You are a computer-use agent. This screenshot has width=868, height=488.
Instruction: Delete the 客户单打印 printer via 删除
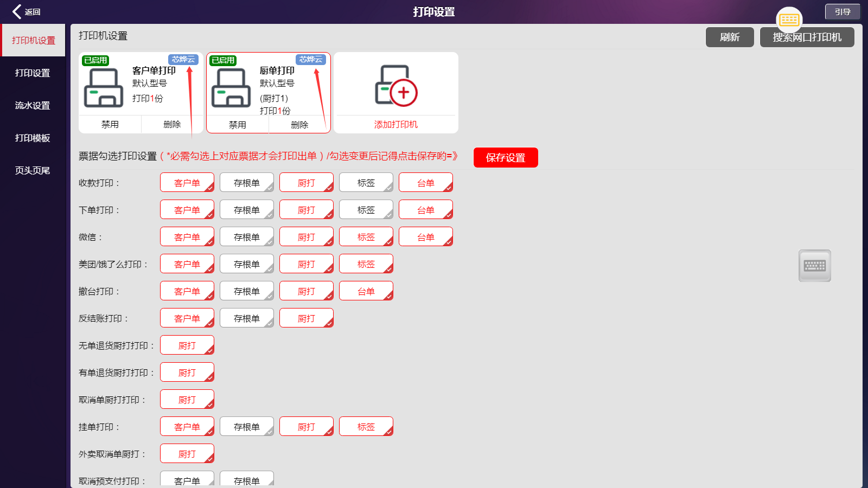pos(172,124)
